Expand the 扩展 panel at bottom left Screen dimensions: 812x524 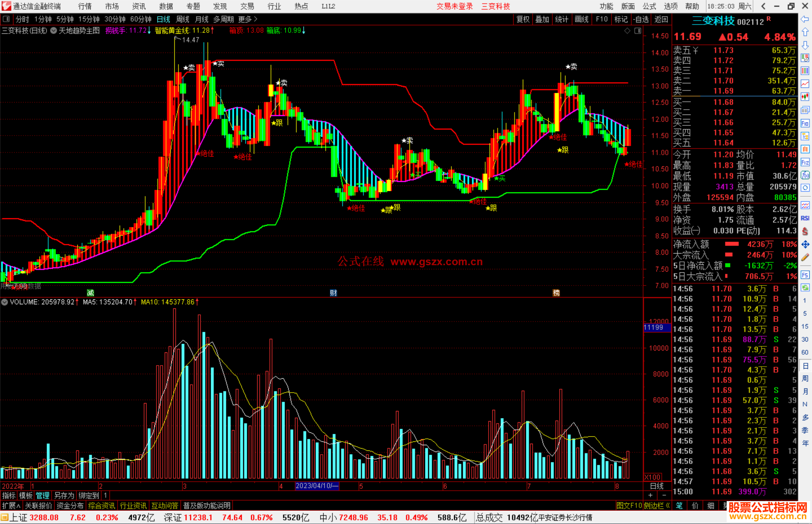point(11,506)
